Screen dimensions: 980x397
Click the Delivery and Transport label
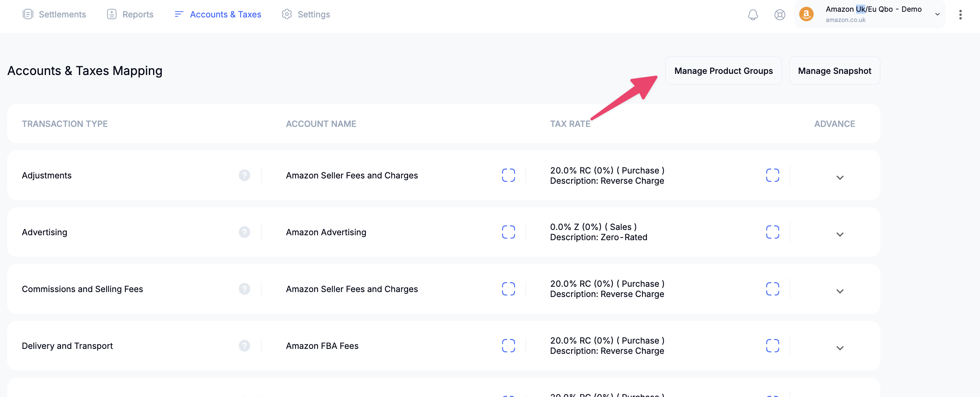pos(67,345)
